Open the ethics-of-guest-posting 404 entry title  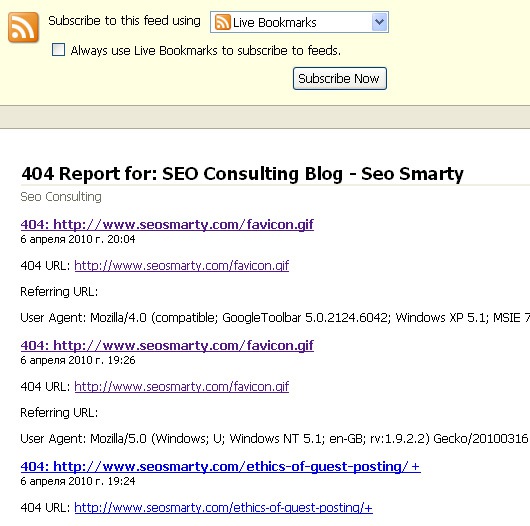(x=220, y=467)
